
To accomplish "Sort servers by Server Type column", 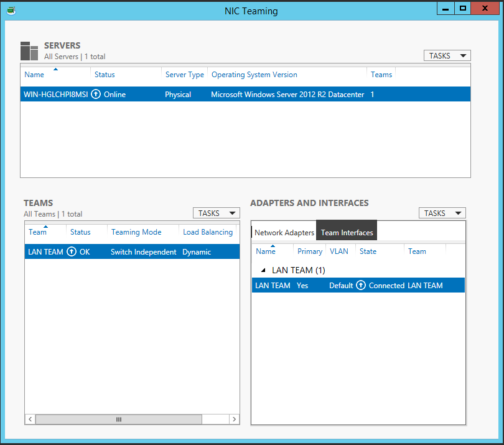I will coord(185,75).
